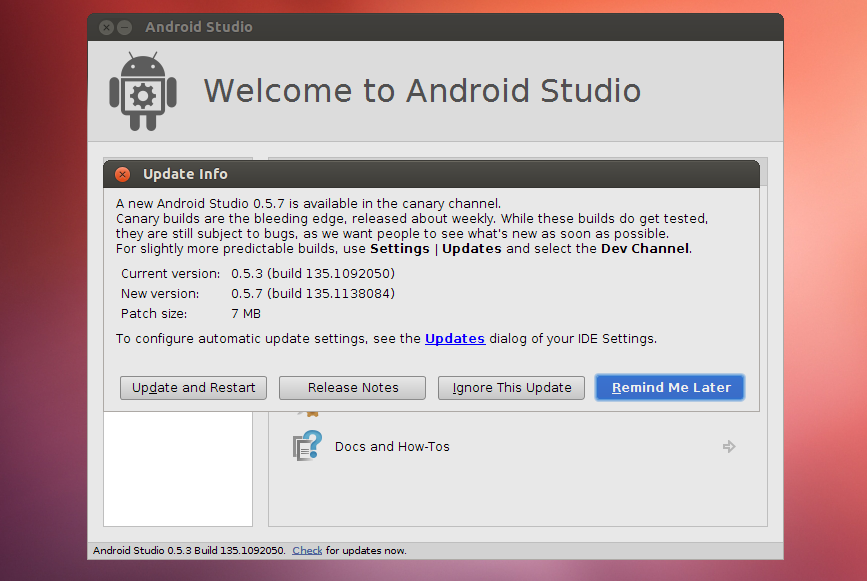
Task: Click the Patch size 7 MB value
Action: [246, 313]
